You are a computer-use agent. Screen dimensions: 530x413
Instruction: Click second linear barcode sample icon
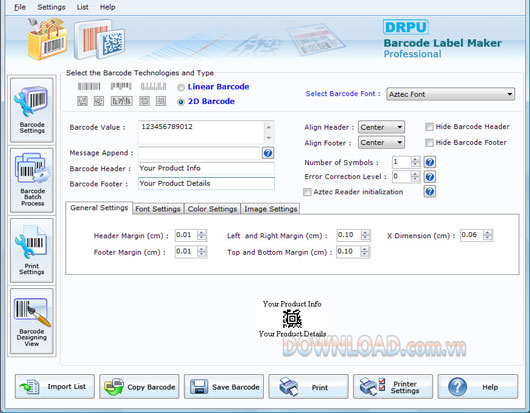[121, 87]
